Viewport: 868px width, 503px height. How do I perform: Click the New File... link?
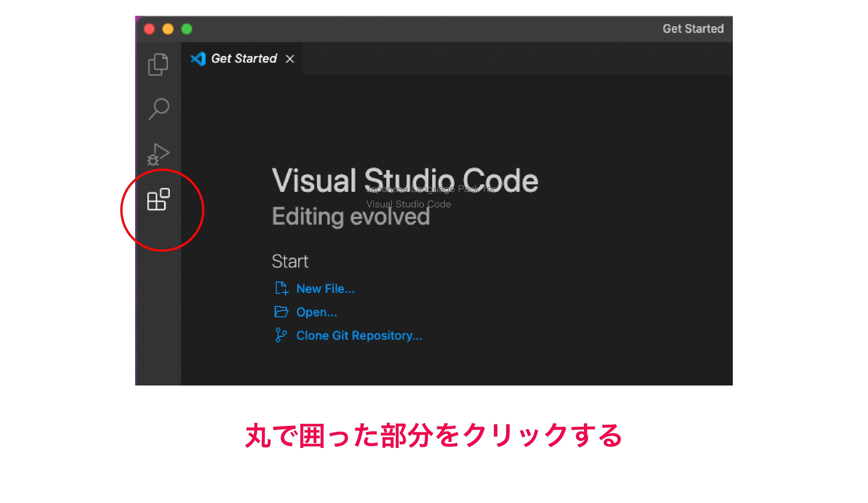click(x=325, y=289)
